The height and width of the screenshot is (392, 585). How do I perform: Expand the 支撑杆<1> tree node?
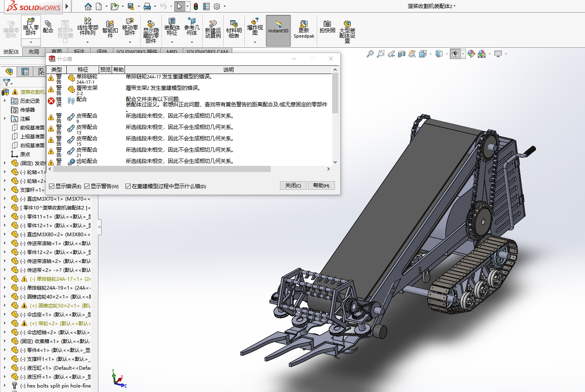click(x=5, y=190)
